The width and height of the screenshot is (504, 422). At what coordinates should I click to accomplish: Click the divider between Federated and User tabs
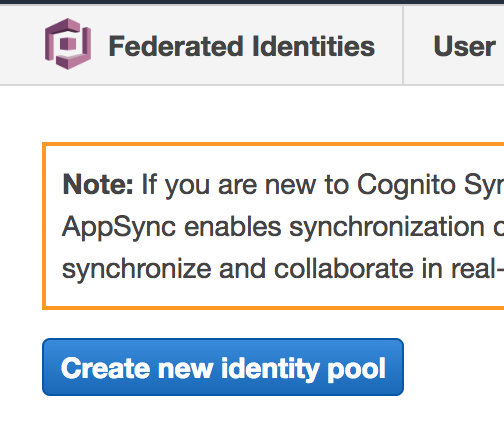pos(403,45)
